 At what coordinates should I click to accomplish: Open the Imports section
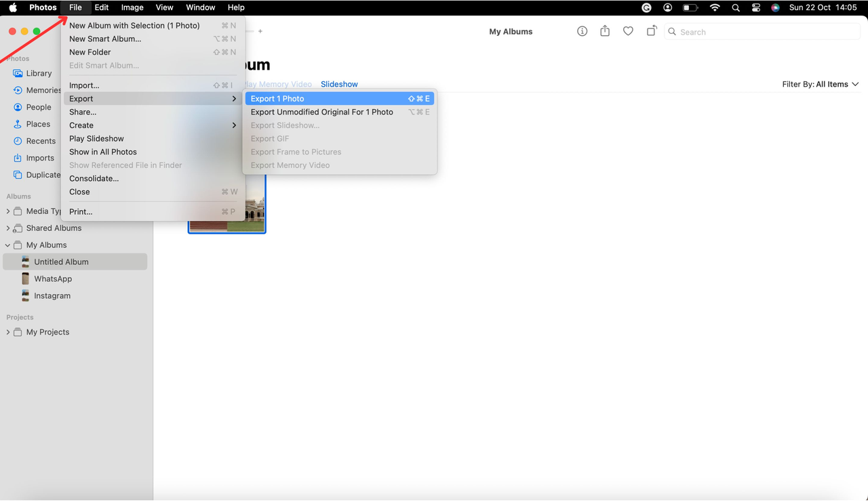[x=39, y=158]
